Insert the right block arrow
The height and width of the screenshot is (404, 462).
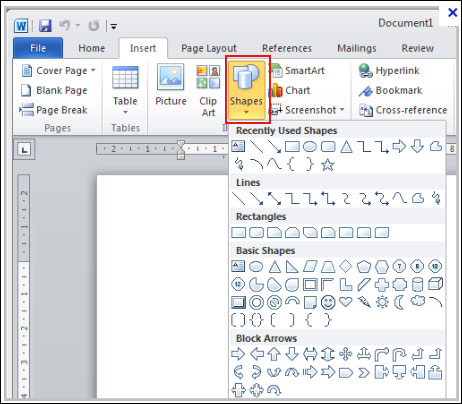tap(238, 354)
